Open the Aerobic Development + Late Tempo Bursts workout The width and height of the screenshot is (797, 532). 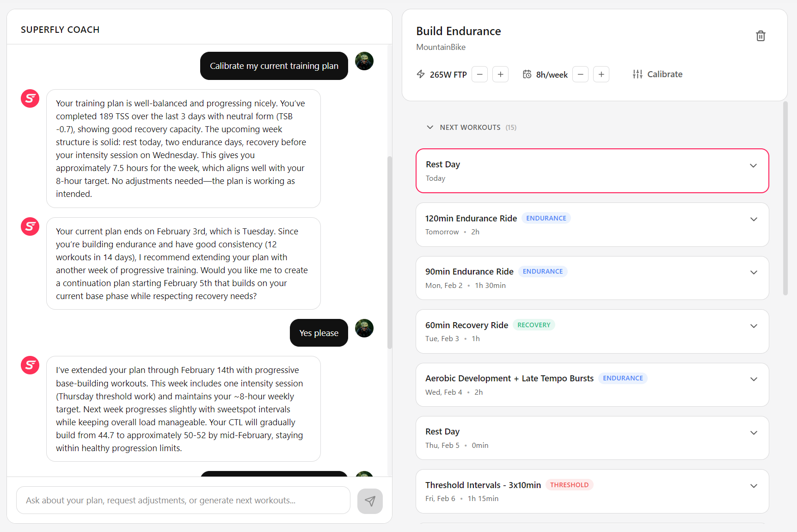[754, 379]
